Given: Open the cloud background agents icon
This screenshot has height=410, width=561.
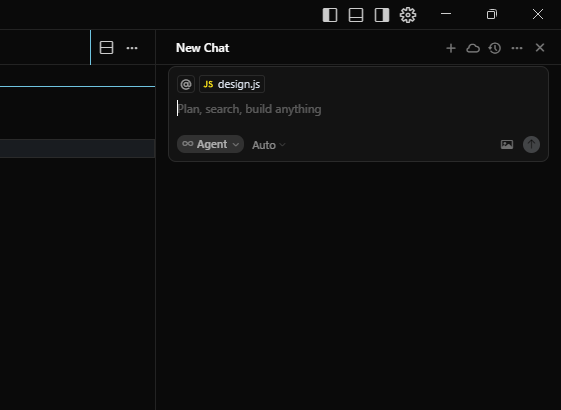Looking at the screenshot, I should [473, 48].
